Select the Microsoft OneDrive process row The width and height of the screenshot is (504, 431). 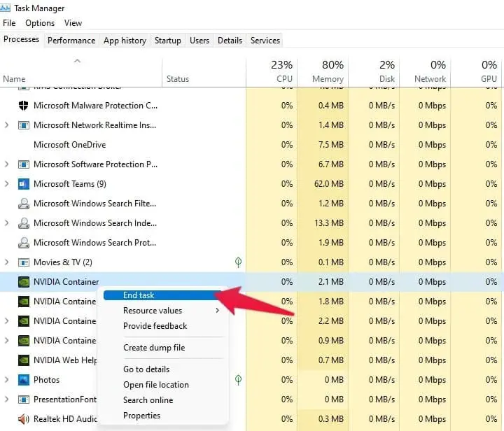[252, 145]
